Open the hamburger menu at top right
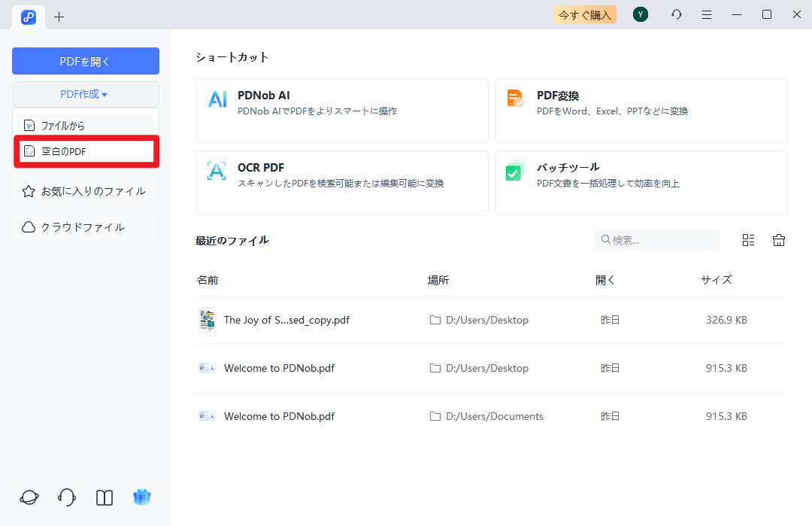This screenshot has height=526, width=812. [x=706, y=14]
